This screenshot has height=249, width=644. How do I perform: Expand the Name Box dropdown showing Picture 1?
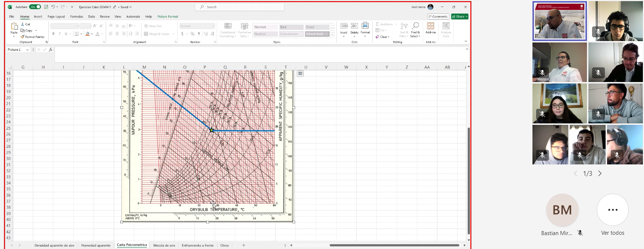click(27, 50)
